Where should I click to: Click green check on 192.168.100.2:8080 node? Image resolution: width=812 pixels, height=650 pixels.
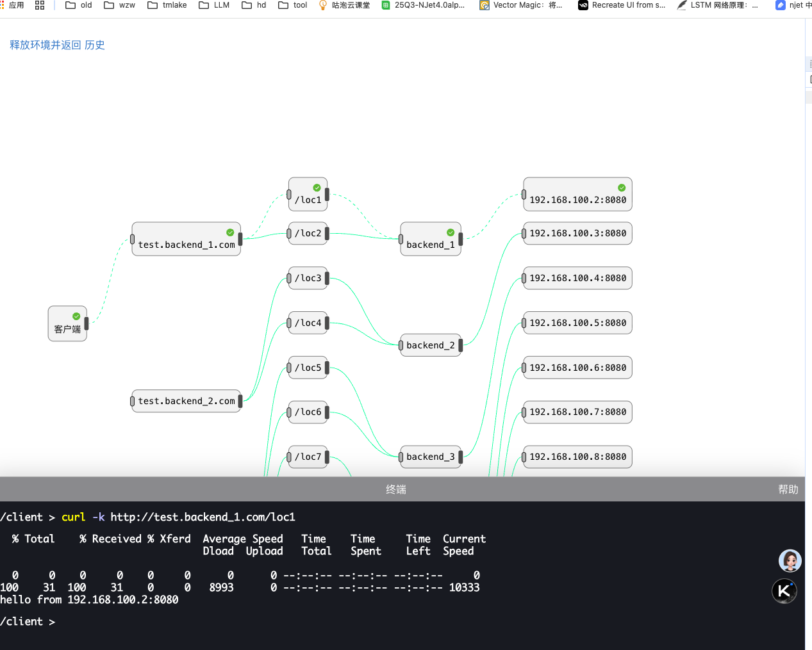pos(622,188)
